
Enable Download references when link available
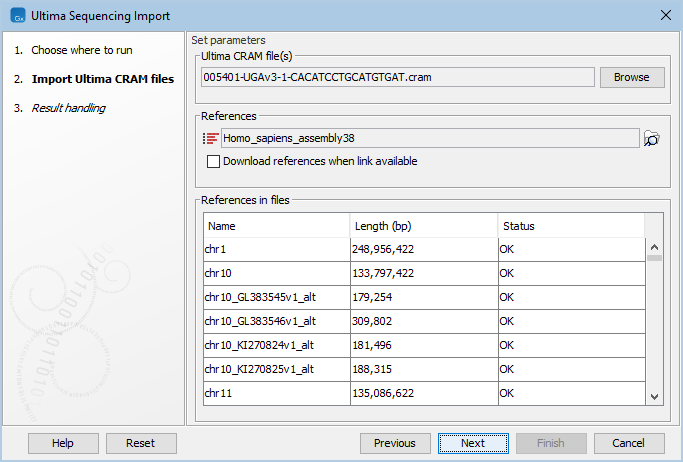[x=213, y=161]
